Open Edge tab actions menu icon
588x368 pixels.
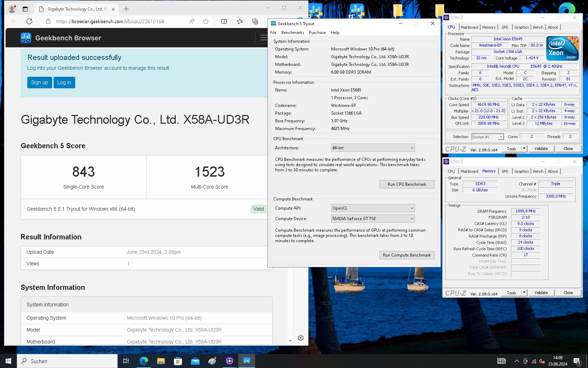click(x=25, y=9)
